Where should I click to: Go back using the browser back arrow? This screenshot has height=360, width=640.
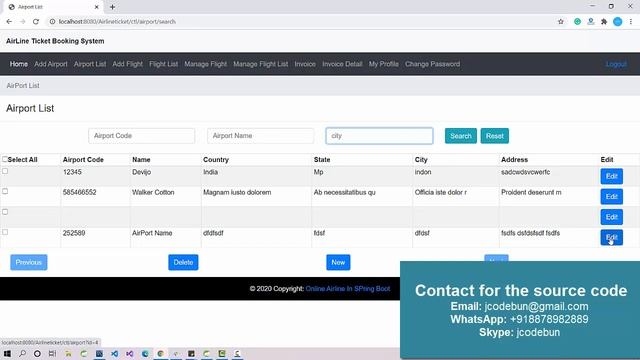point(9,22)
